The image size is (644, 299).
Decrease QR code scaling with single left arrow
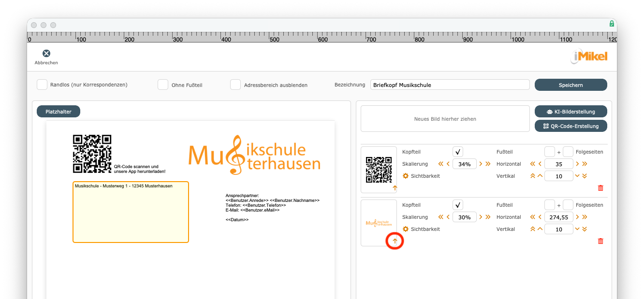[x=448, y=164]
